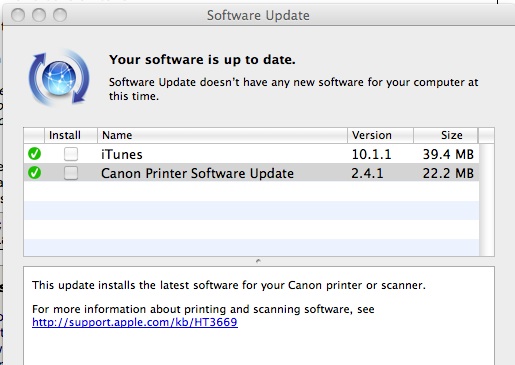Viewport: 515px width, 365px height.
Task: Tick the iTunes install checkbox
Action: point(71,154)
